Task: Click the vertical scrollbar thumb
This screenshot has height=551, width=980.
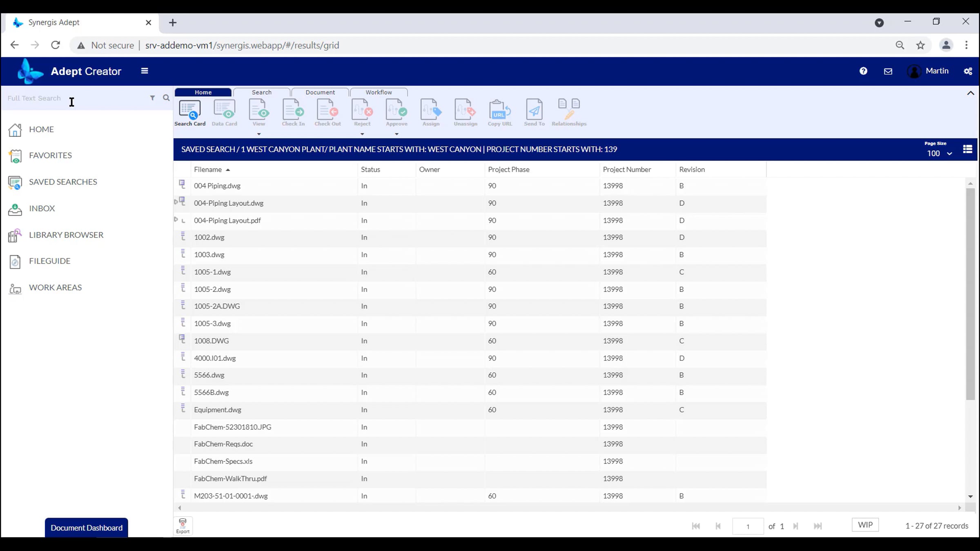Action: pyautogui.click(x=971, y=294)
